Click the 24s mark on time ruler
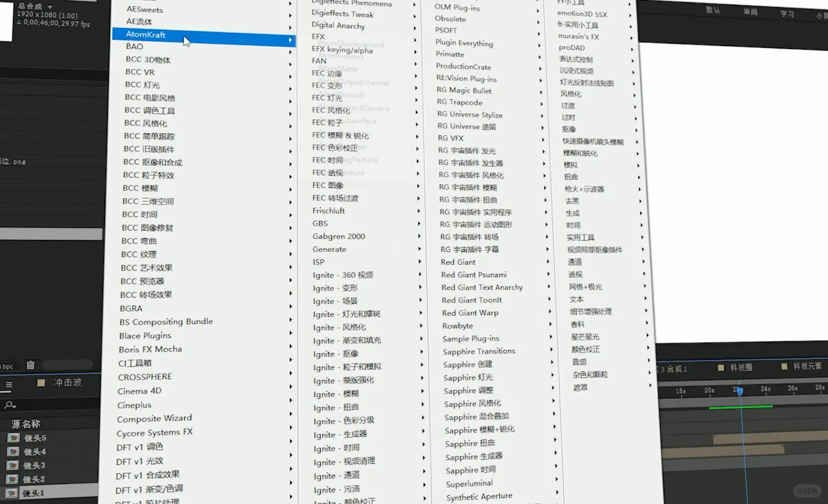 point(765,389)
